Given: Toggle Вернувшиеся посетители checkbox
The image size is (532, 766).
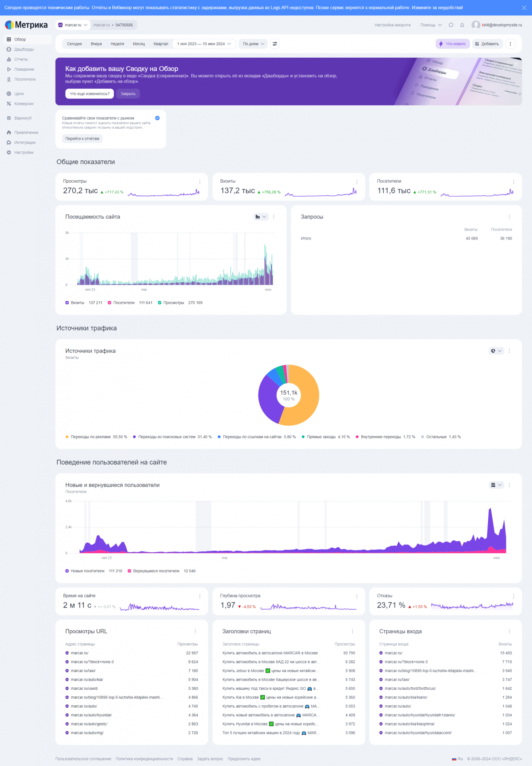Looking at the screenshot, I should click(x=129, y=571).
